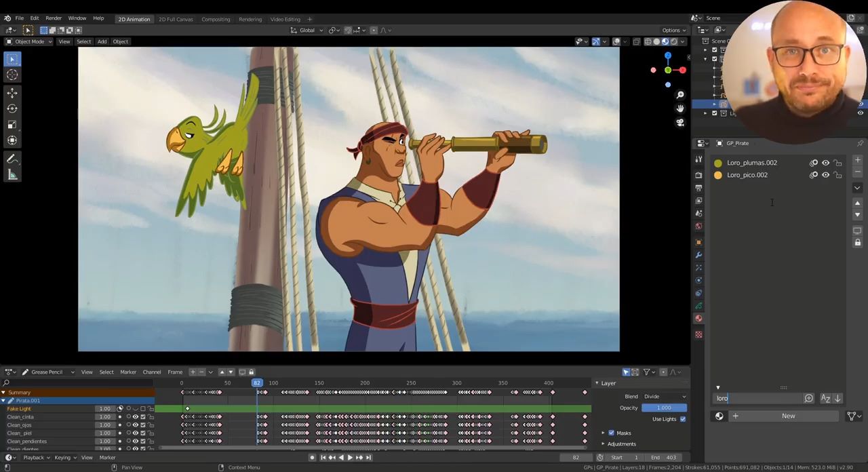Move material slot down arrow
This screenshot has height=472, width=868.
pos(857,214)
